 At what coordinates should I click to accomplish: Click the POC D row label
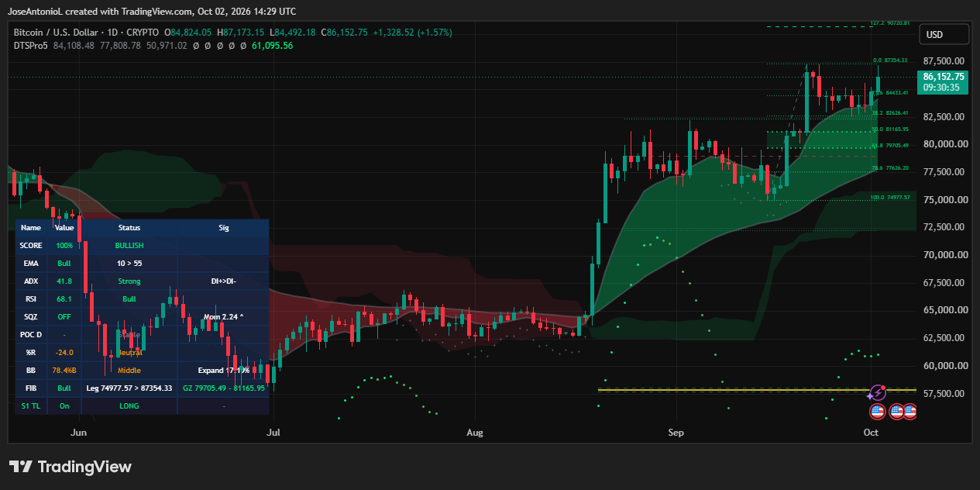tap(31, 335)
